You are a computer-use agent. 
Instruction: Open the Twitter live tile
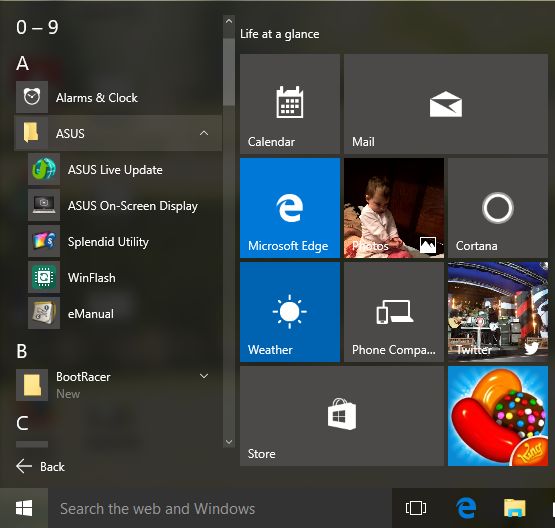(x=498, y=312)
